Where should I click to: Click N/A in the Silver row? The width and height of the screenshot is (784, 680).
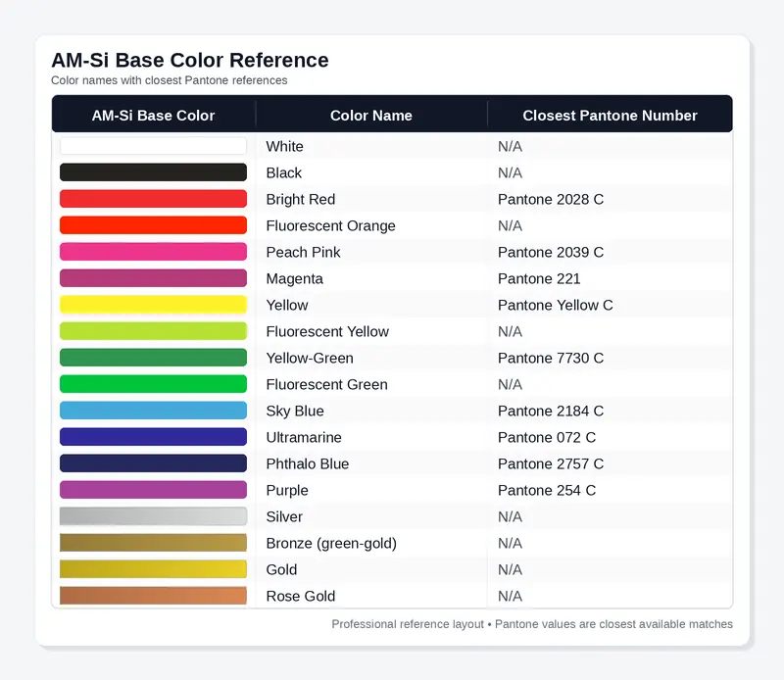tap(510, 517)
